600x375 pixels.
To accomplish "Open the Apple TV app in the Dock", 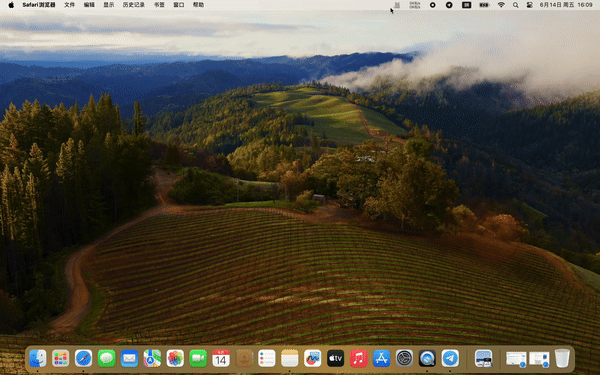I will pyautogui.click(x=336, y=359).
